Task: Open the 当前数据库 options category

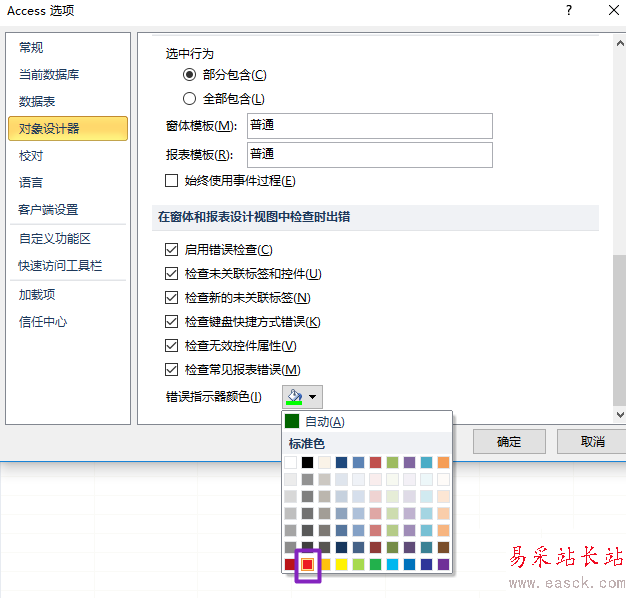Action: (68, 75)
